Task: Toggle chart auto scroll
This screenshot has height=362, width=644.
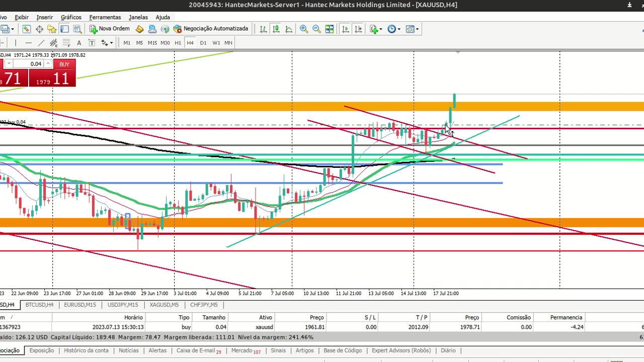Action: pyautogui.click(x=345, y=29)
